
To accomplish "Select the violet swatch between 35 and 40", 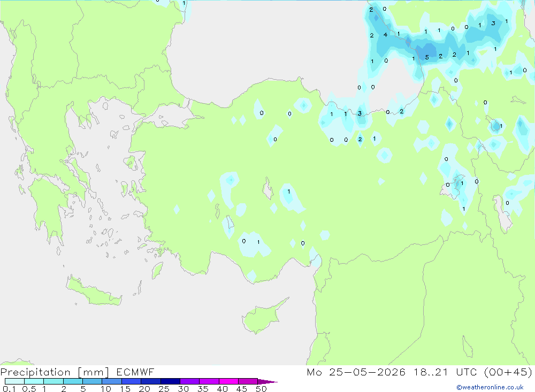I will point(209,381).
